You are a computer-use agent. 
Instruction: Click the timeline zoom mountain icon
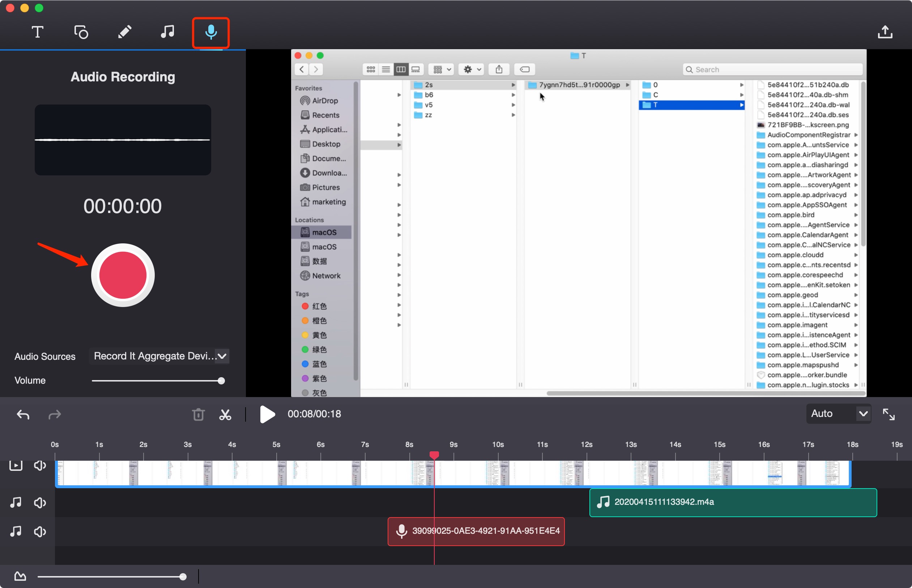tap(20, 576)
